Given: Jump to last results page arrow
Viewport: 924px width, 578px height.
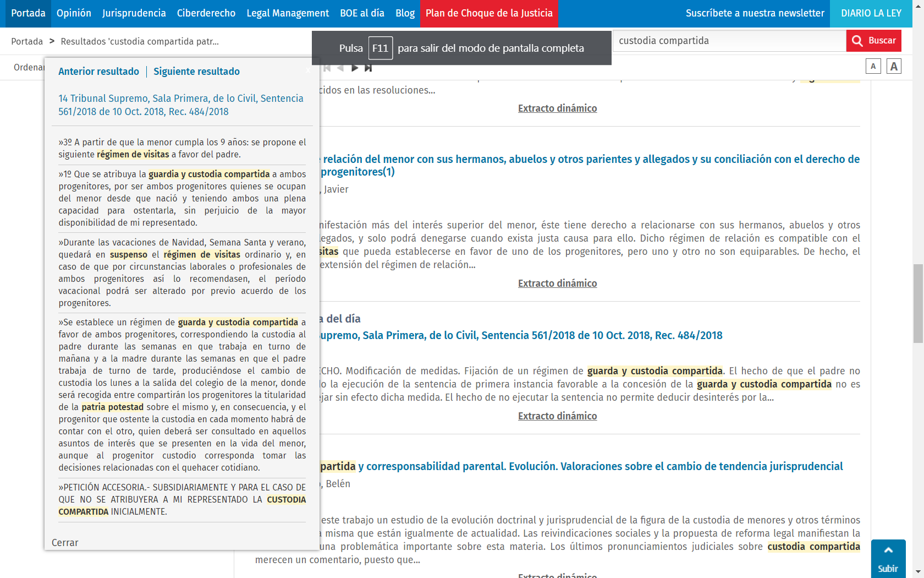Looking at the screenshot, I should pos(369,68).
